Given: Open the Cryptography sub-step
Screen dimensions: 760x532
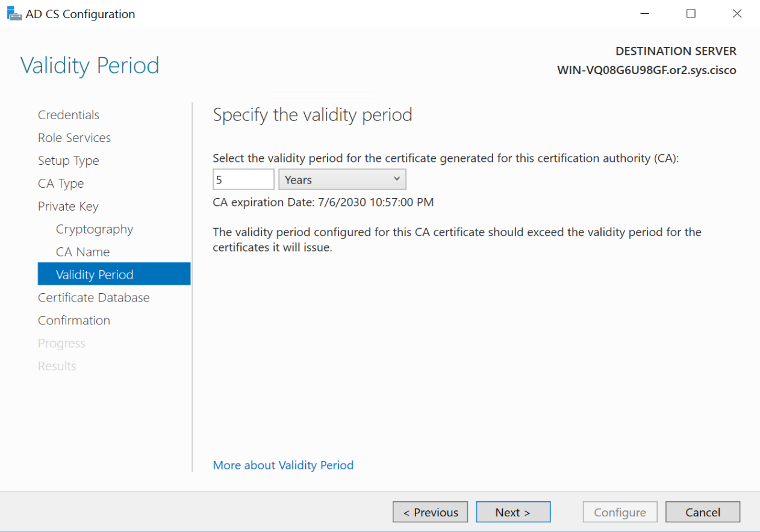Looking at the screenshot, I should tap(95, 229).
